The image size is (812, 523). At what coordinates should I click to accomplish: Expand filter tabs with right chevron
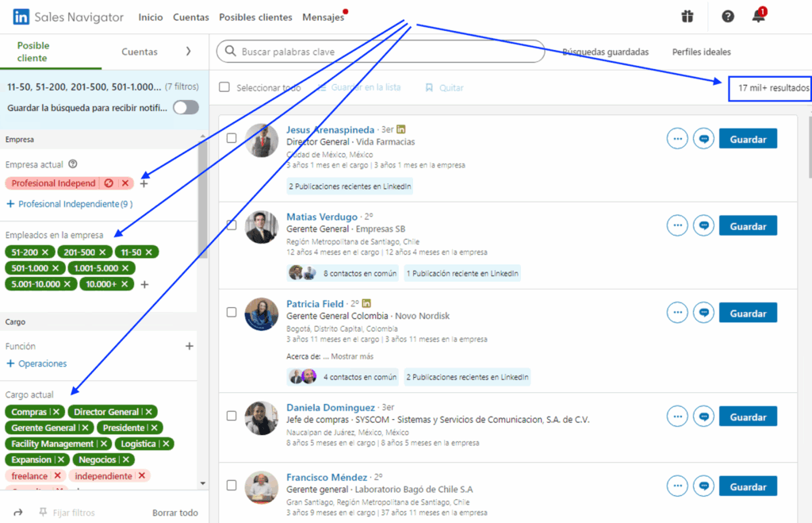click(188, 52)
